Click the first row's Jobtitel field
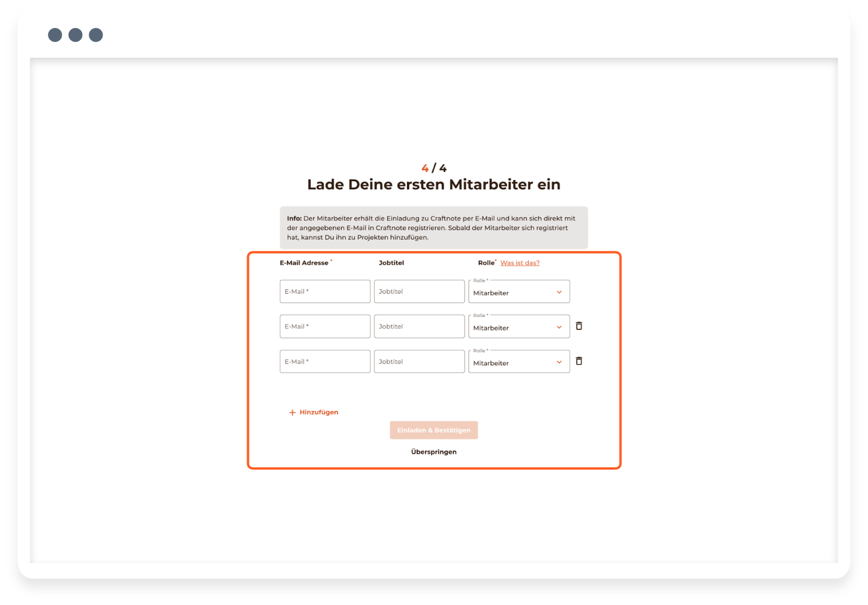Screen dimensions: 868x605 pos(419,291)
